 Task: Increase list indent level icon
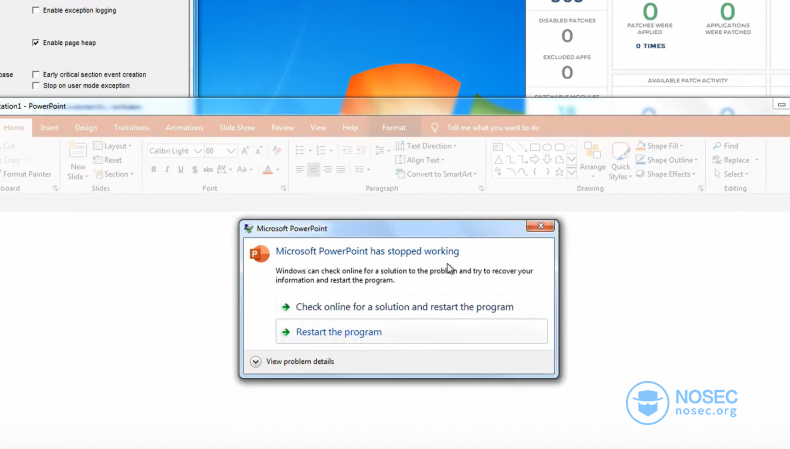(x=361, y=150)
